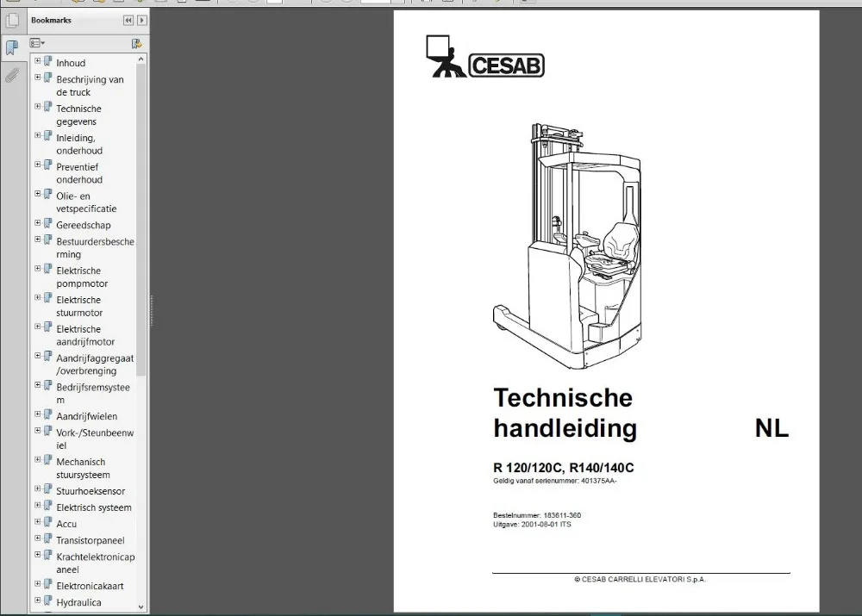The width and height of the screenshot is (862, 616).
Task: Click bookmark icon beside Olie- en vetspecificatie
Action: coord(47,194)
